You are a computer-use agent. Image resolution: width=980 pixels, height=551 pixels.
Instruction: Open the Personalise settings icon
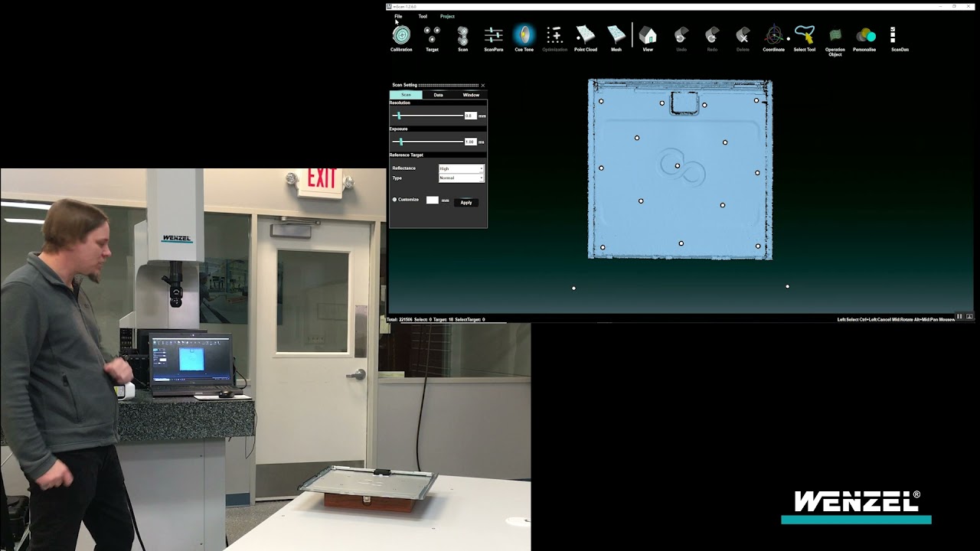[865, 35]
